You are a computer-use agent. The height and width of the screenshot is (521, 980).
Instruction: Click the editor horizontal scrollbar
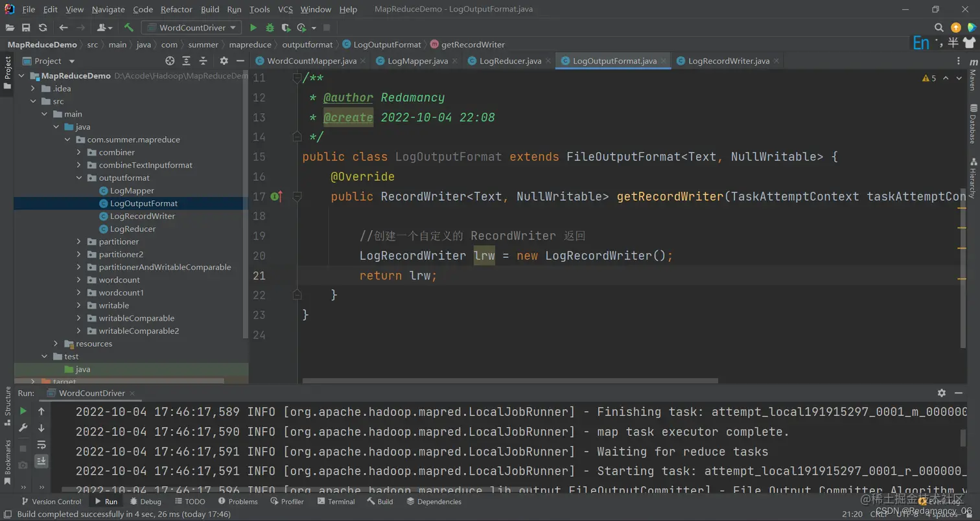click(509, 381)
